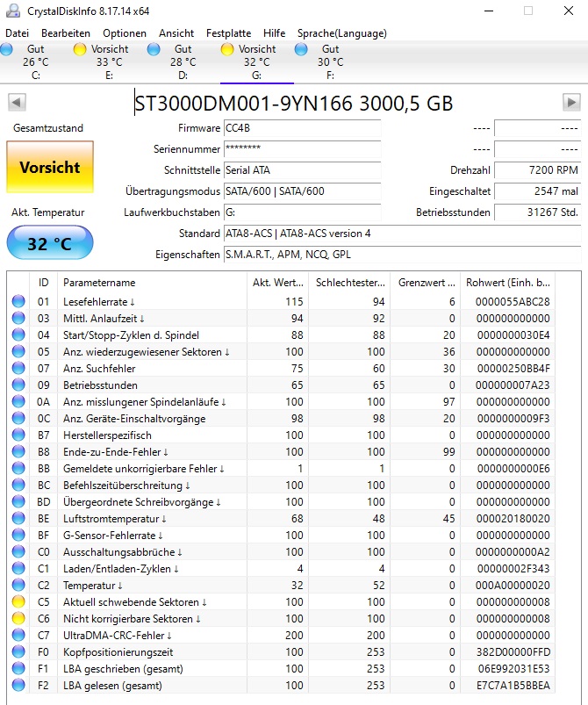Select 'Anz. wiederzugewiesener Sektoren' parameter row
This screenshot has width=588, height=705.
coord(281,351)
